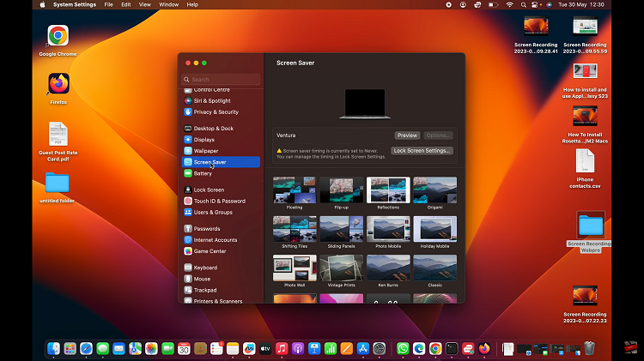Screen dimensions: 644x361
Task: Open Trash in the Dock
Action: point(589,348)
